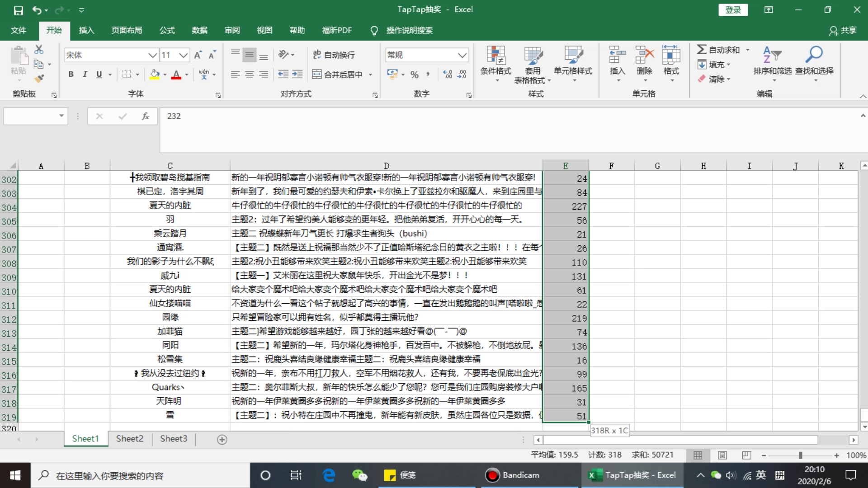Click the yellow fill color swatch button
This screenshot has height=488, width=868.
(155, 75)
